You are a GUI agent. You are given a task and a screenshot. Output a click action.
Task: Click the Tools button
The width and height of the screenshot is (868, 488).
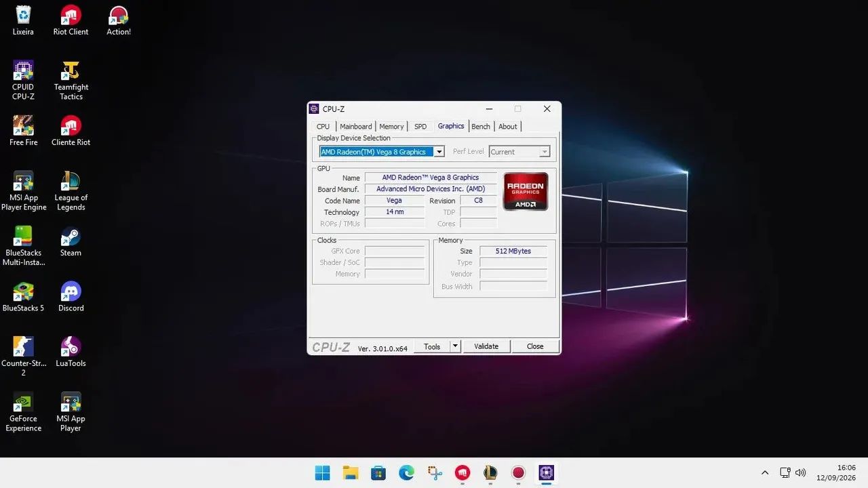[x=432, y=346]
